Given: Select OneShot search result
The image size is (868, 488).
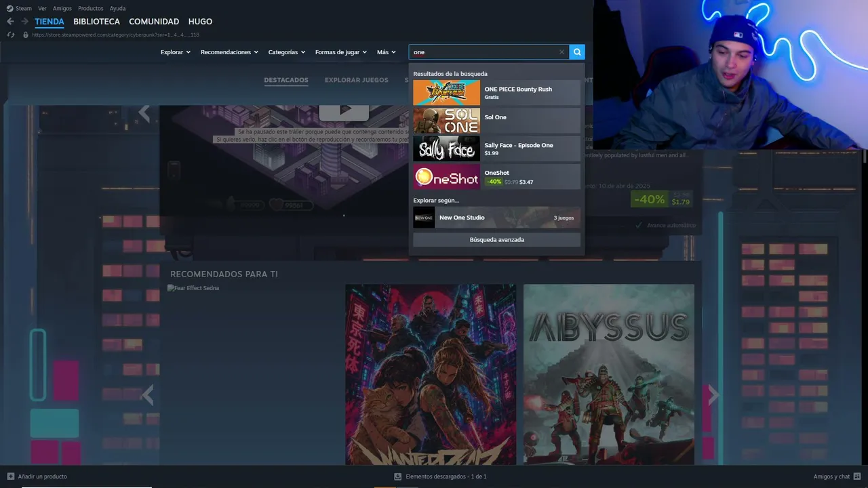Looking at the screenshot, I should click(496, 176).
